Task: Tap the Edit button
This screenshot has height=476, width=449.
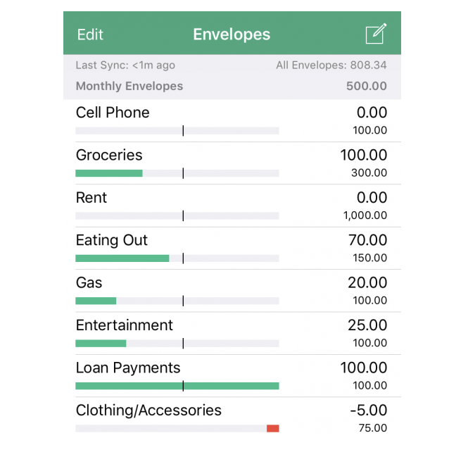Action: [x=90, y=35]
